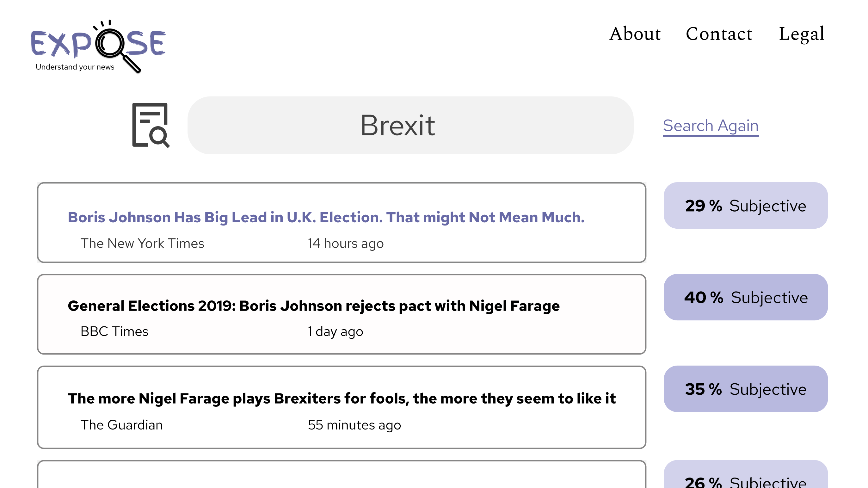Open the Contact page
Viewport: 868px width, 488px height.
[719, 34]
